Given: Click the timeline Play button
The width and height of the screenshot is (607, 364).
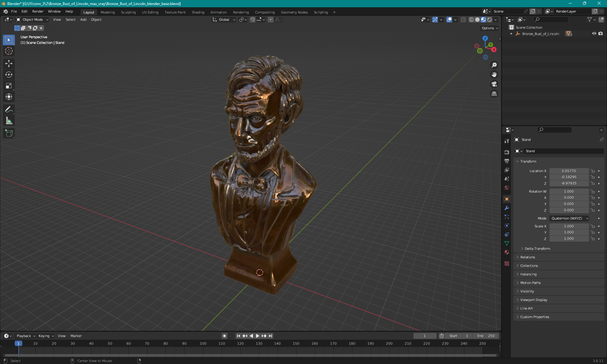Looking at the screenshot, I should click(x=257, y=336).
